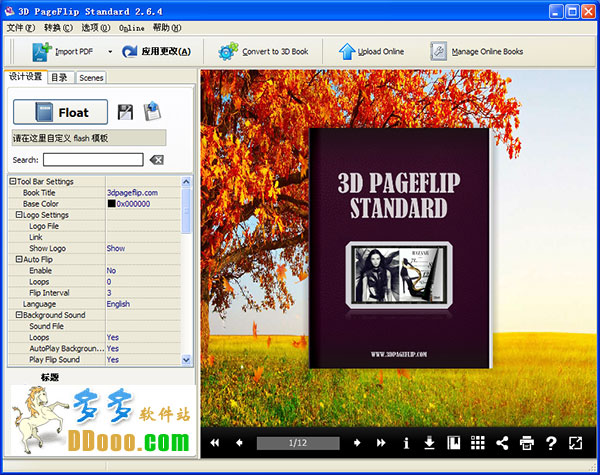Open the 转换 menu
The width and height of the screenshot is (600, 475).
[x=58, y=28]
